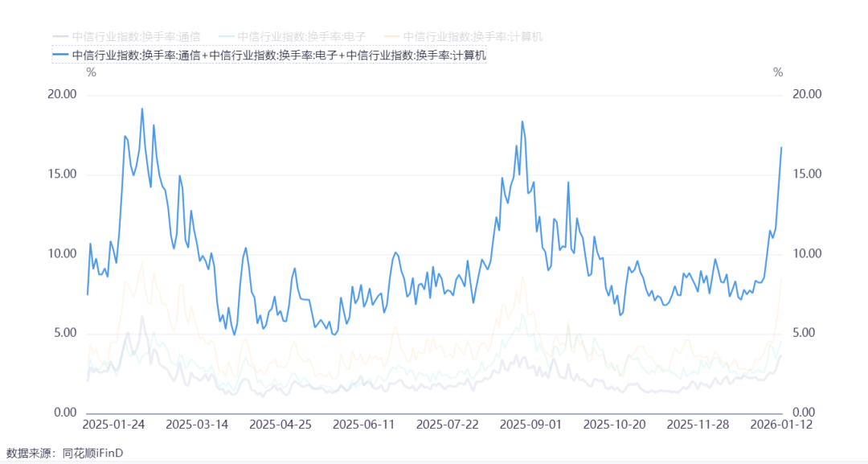868x464 pixels.
Task: Click 5.00 on the right axis
Action: point(805,333)
